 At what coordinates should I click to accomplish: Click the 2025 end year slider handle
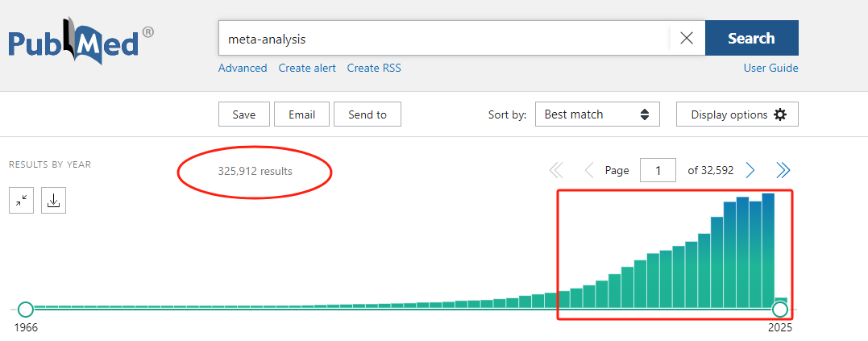780,309
